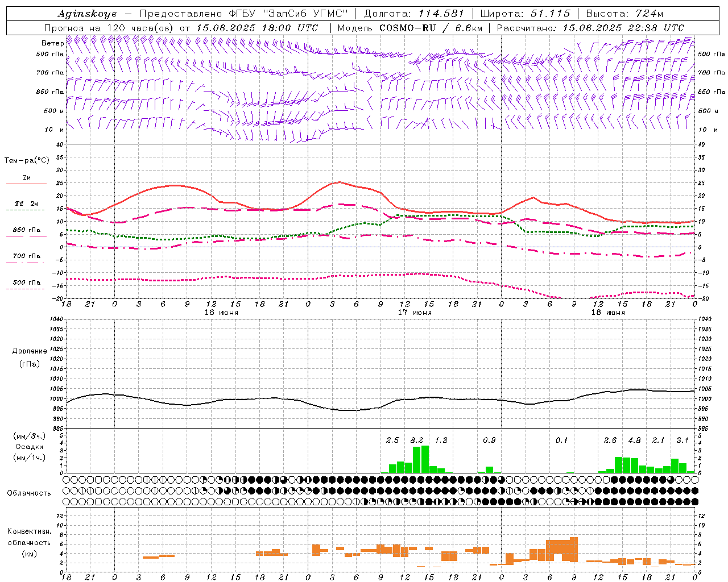The image size is (728, 582).
Task: Click the "Тем-ра(°C)" axis title
Action: (x=27, y=161)
